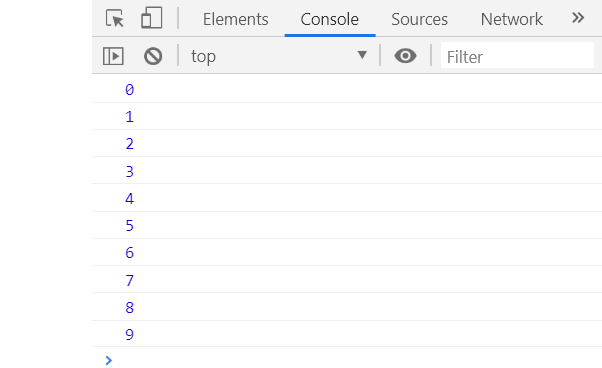Image resolution: width=602 pixels, height=368 pixels.
Task: Focus the Filter input field
Action: click(x=517, y=56)
